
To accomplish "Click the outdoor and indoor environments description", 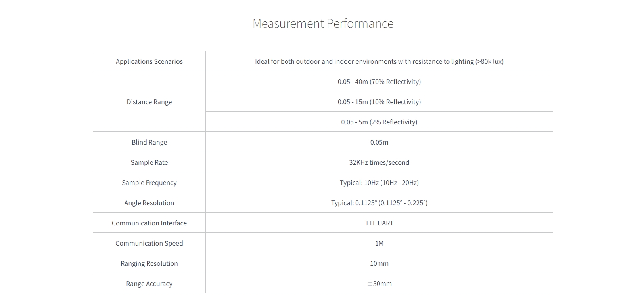I will point(379,61).
